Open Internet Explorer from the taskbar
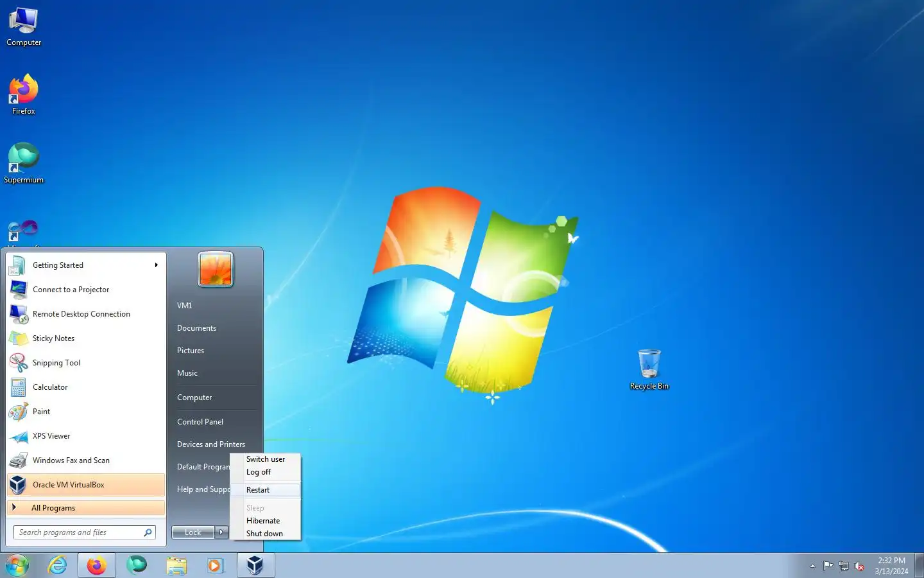This screenshot has height=578, width=924. click(57, 566)
